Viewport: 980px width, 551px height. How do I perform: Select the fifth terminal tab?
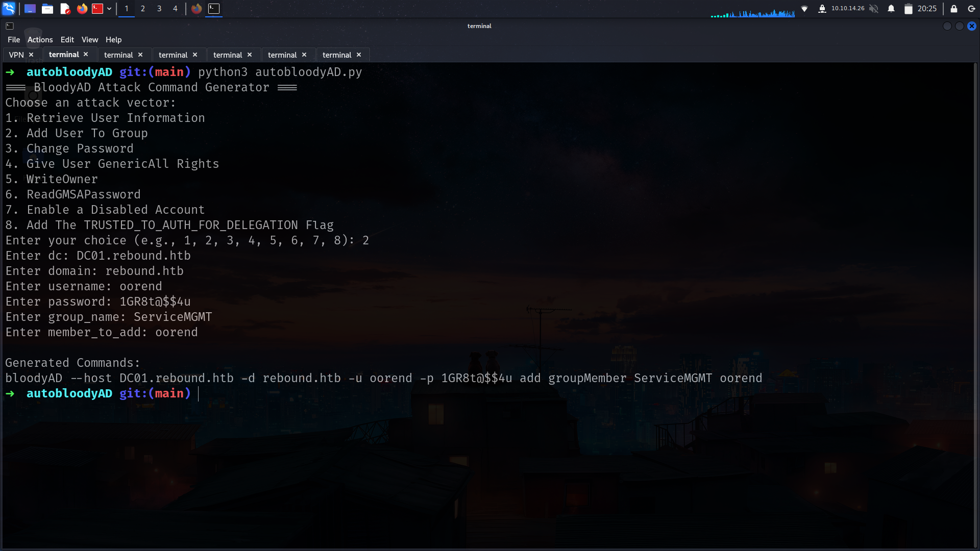[x=228, y=55]
